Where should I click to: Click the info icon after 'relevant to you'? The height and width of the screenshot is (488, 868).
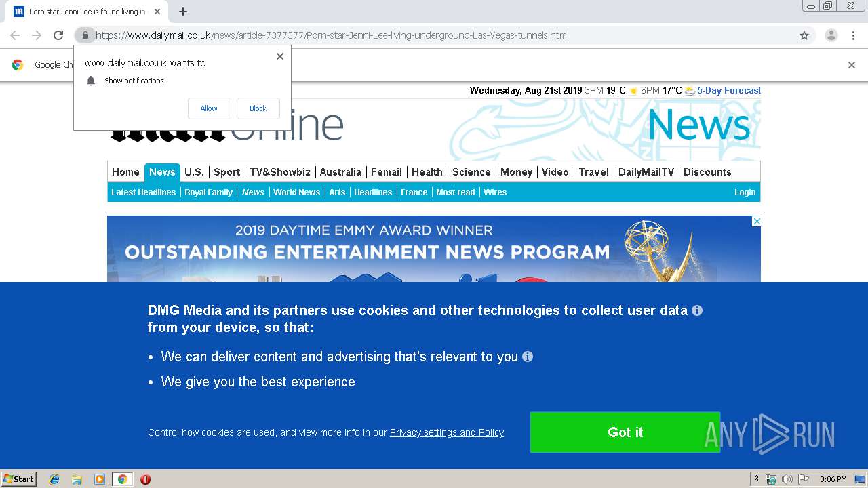click(x=528, y=357)
